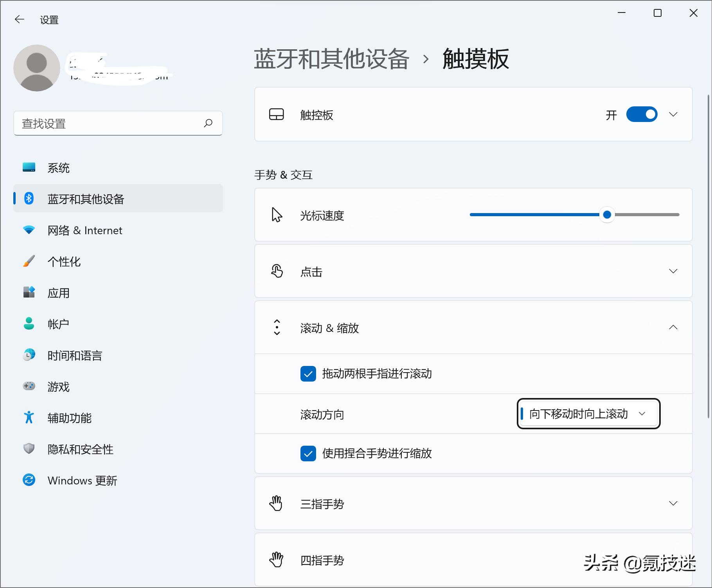Open the 滚动方向 dropdown
Viewport: 712px width, 588px height.
click(588, 414)
